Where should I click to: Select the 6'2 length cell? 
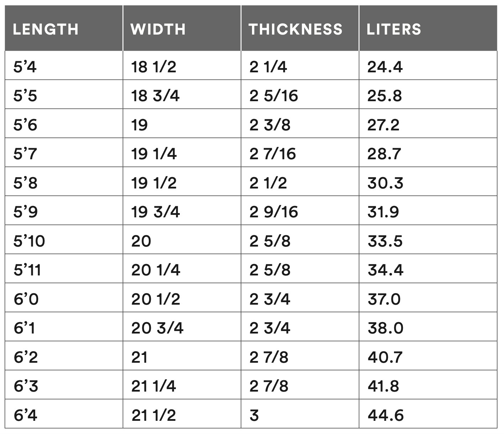[26, 357]
